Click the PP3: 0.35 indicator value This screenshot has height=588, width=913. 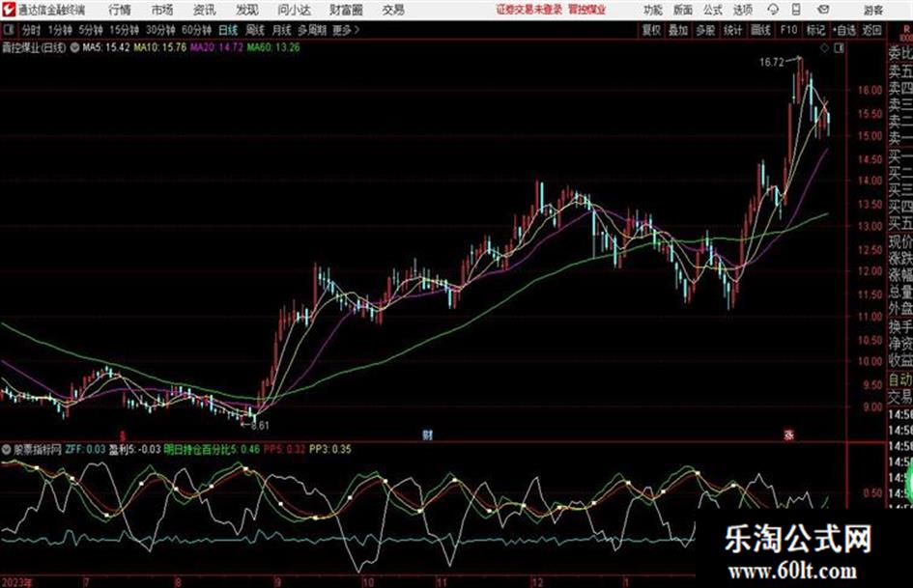click(330, 449)
